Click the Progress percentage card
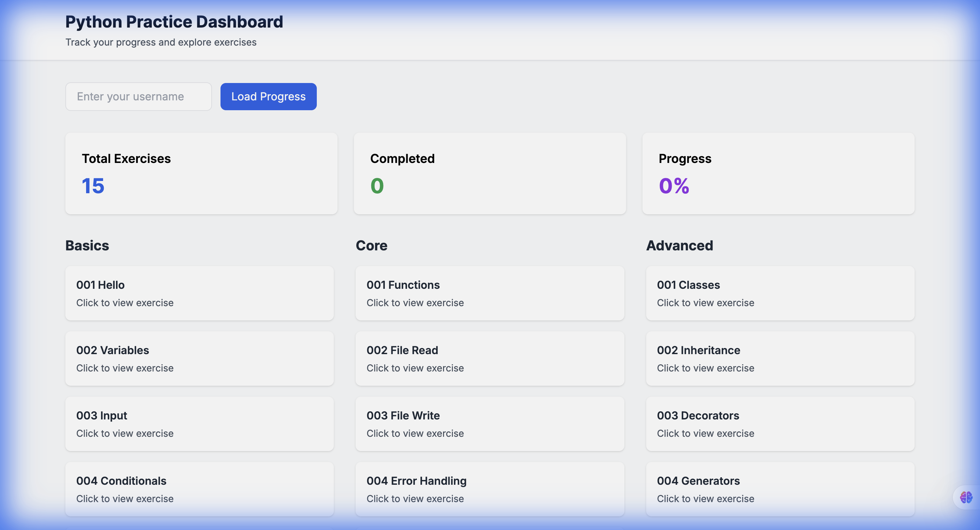This screenshot has width=980, height=530. click(x=778, y=173)
